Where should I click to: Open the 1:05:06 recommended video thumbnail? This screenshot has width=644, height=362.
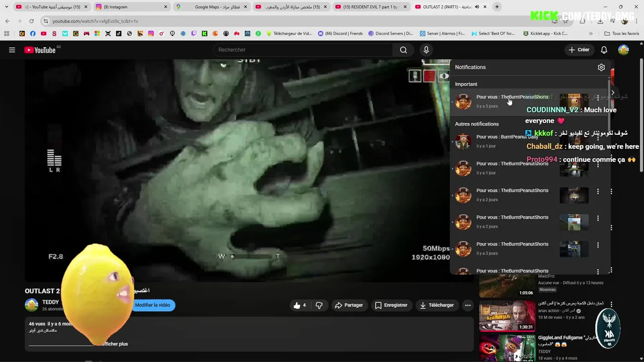[x=507, y=286]
